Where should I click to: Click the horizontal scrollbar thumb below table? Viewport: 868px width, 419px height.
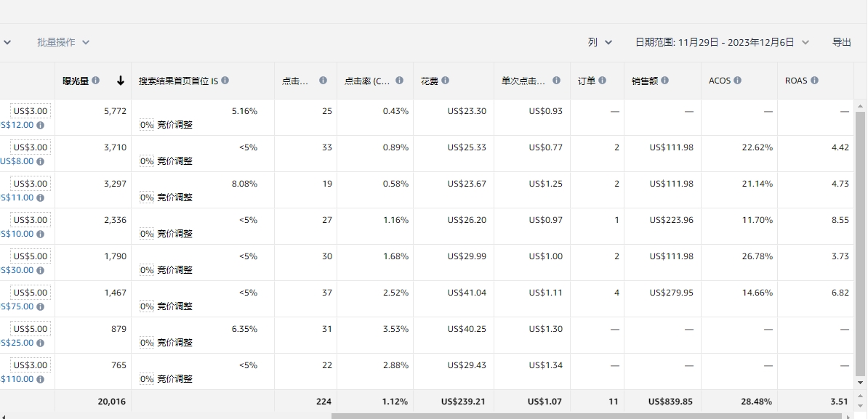click(x=587, y=415)
